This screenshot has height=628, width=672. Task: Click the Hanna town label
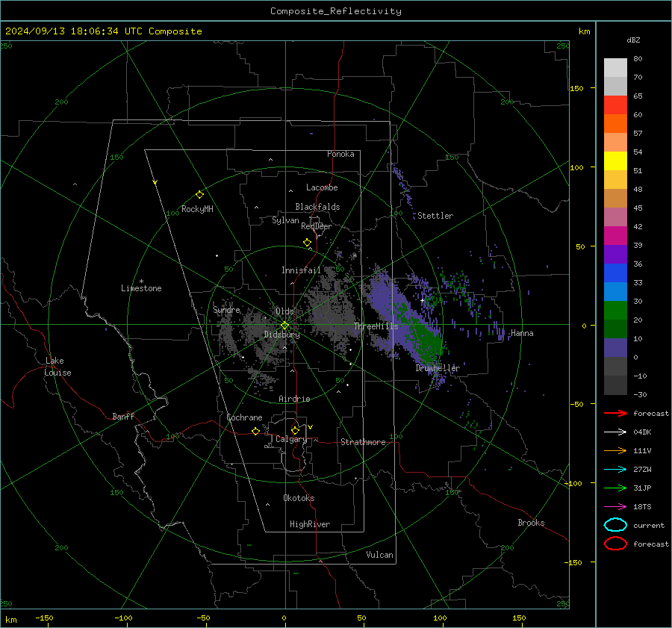point(522,333)
